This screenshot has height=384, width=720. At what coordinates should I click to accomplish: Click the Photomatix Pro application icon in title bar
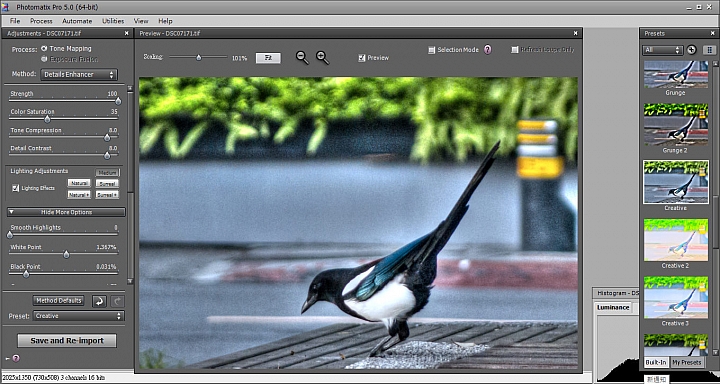(x=6, y=7)
